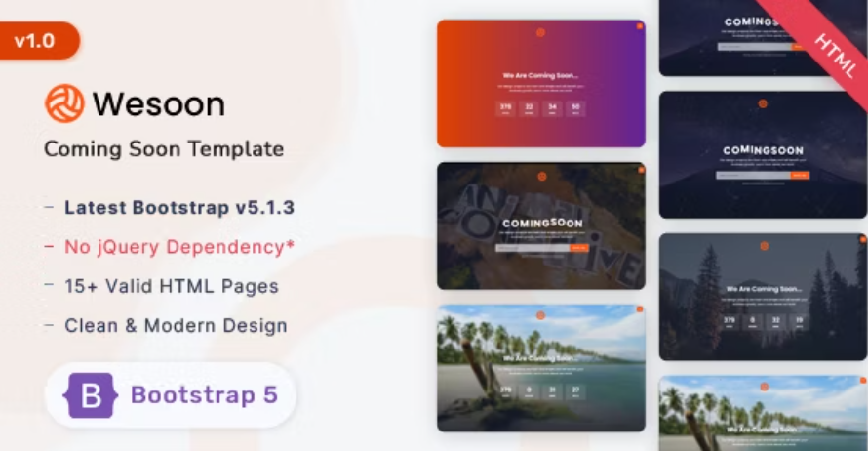
Task: Select the v1.0 version badge
Action: (x=39, y=40)
